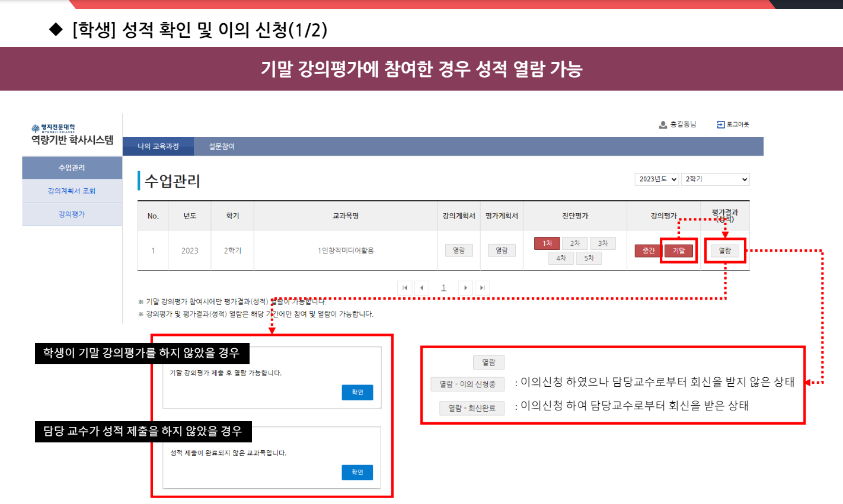Click 열람 under 평가결과 column
This screenshot has height=504, width=843.
click(724, 250)
